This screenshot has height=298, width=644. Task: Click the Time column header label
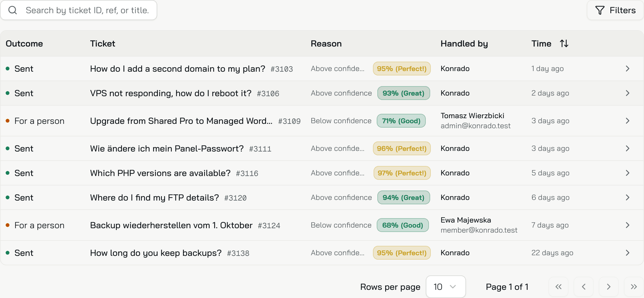point(541,43)
